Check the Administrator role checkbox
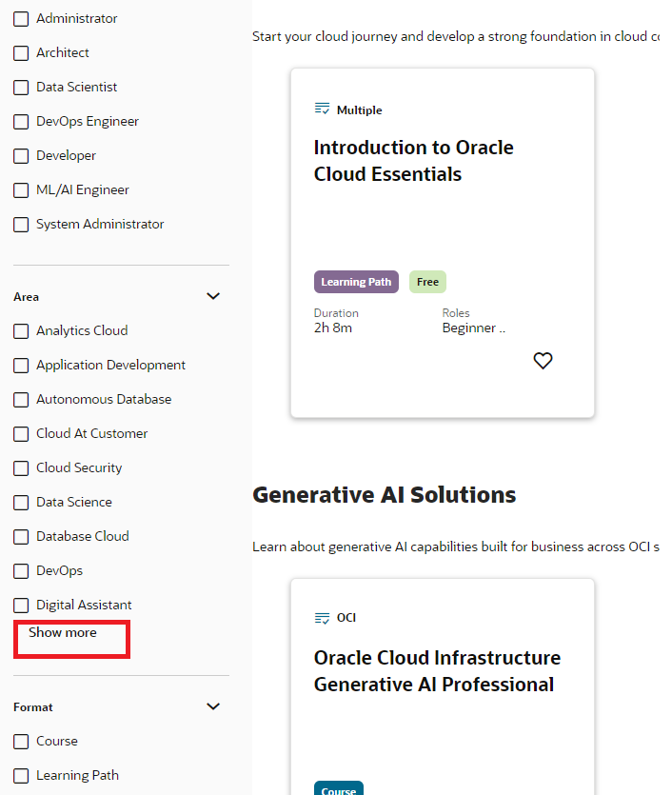This screenshot has width=672, height=795. click(21, 19)
